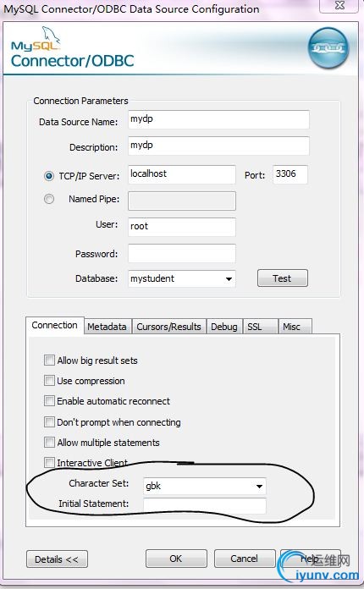Enable Allow big result sets
364x589 pixels.
pyautogui.click(x=49, y=361)
